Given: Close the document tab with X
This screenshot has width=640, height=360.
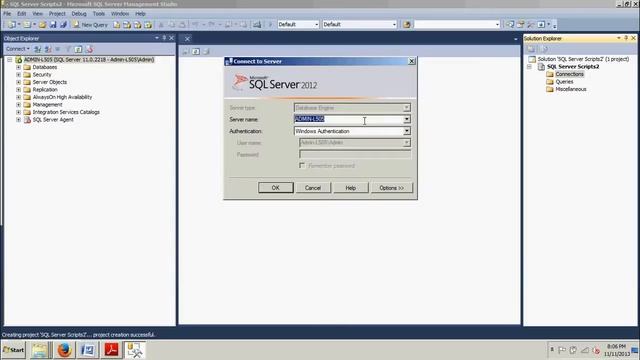Looking at the screenshot, I should 187,38.
